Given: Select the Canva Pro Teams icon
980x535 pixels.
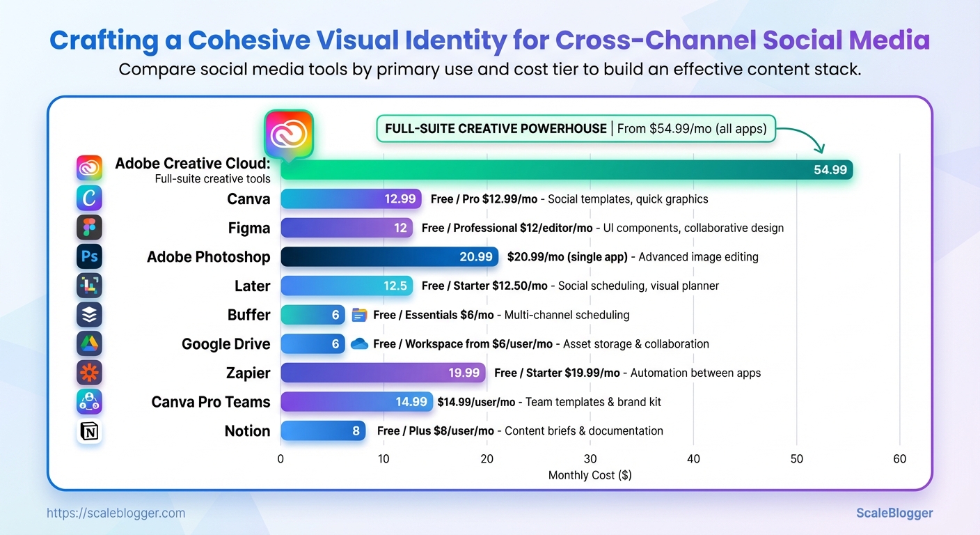Looking at the screenshot, I should (x=89, y=402).
